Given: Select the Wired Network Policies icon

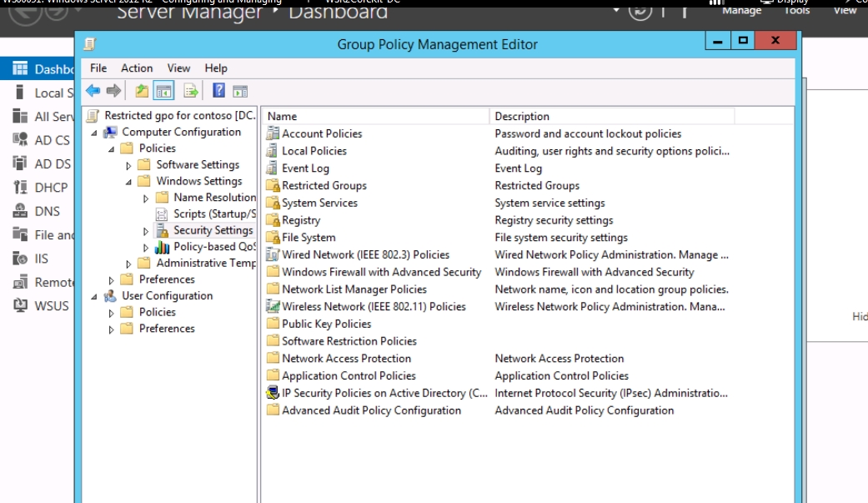Looking at the screenshot, I should pos(273,254).
